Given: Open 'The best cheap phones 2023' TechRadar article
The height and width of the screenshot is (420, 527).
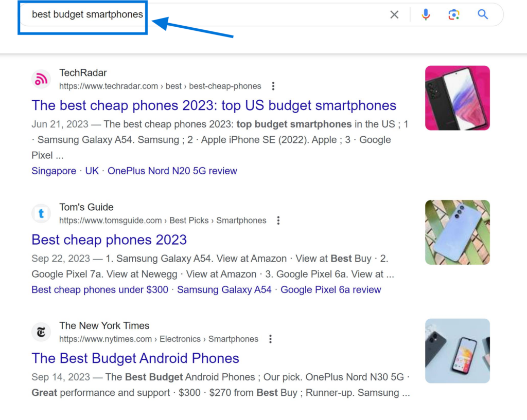Looking at the screenshot, I should (214, 105).
